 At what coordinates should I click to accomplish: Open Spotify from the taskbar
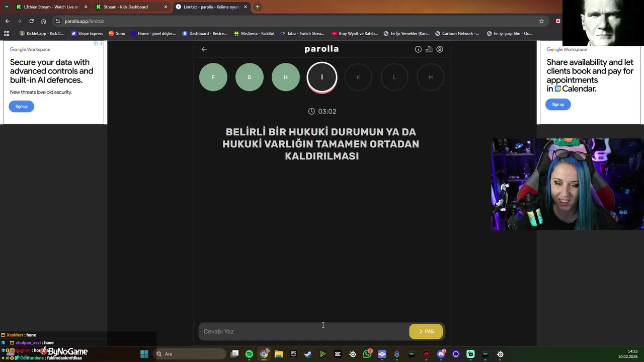pyautogui.click(x=249, y=354)
